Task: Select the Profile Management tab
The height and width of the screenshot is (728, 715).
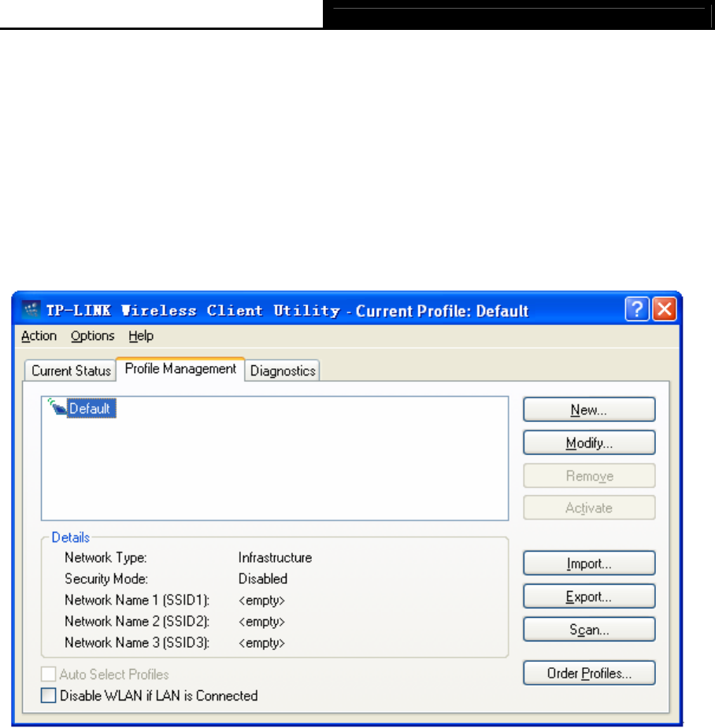Action: pyautogui.click(x=180, y=368)
